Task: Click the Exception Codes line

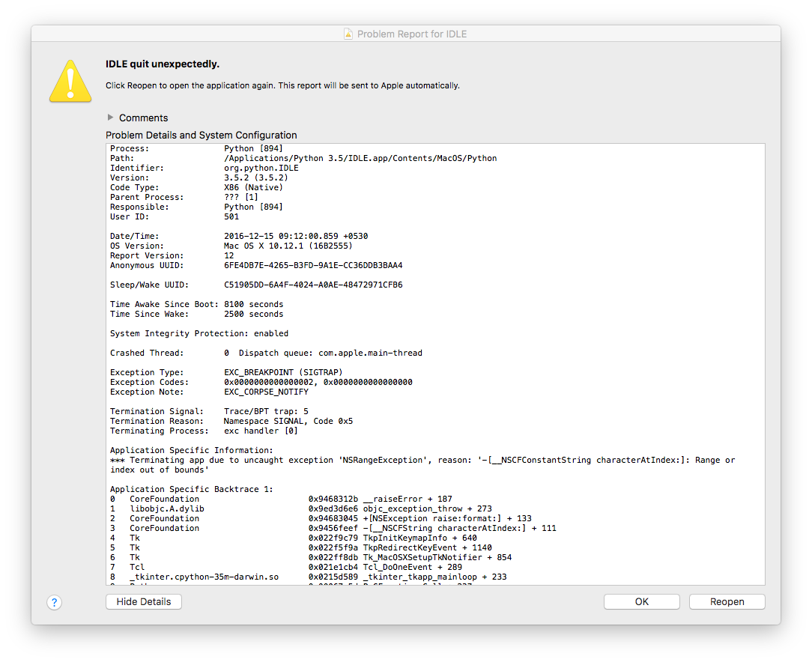Action: (261, 382)
